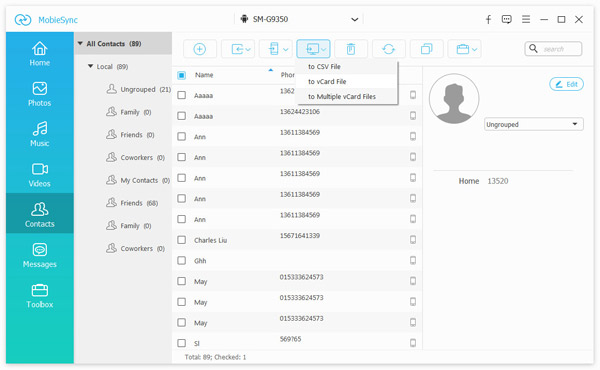
Task: Click the search input field
Action: coord(553,49)
